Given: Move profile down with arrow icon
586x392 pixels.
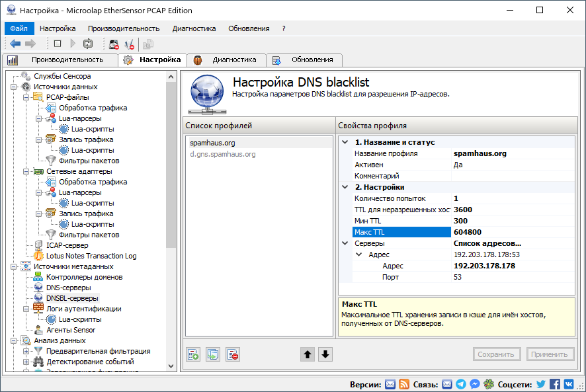Looking at the screenshot, I should [x=325, y=354].
